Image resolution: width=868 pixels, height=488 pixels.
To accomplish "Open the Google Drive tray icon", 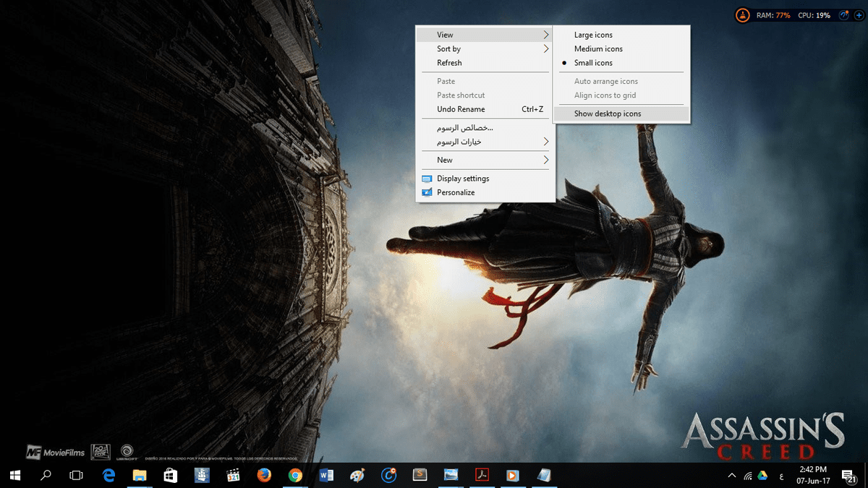I will [x=763, y=476].
